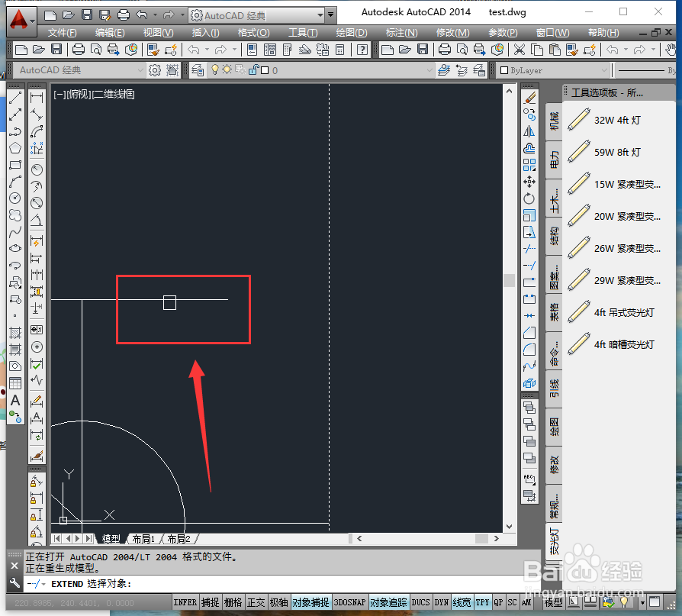The width and height of the screenshot is (682, 616).
Task: Select the Trim tool
Action: [x=529, y=249]
